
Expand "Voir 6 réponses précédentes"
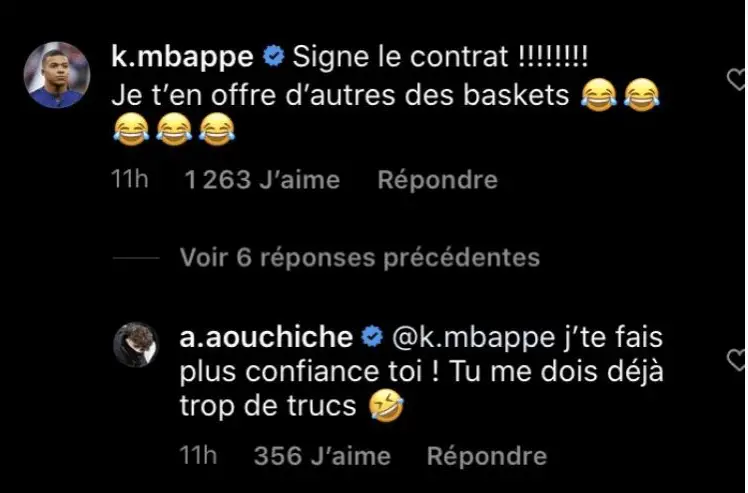[360, 257]
